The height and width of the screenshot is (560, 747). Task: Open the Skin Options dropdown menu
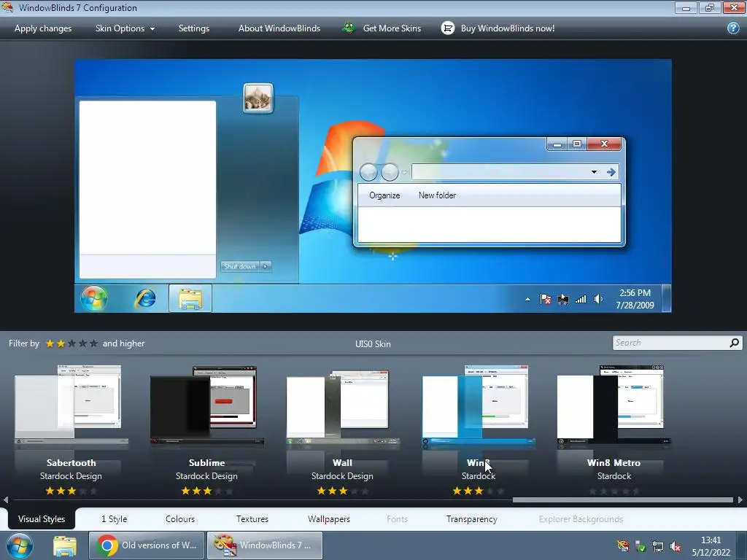[125, 28]
